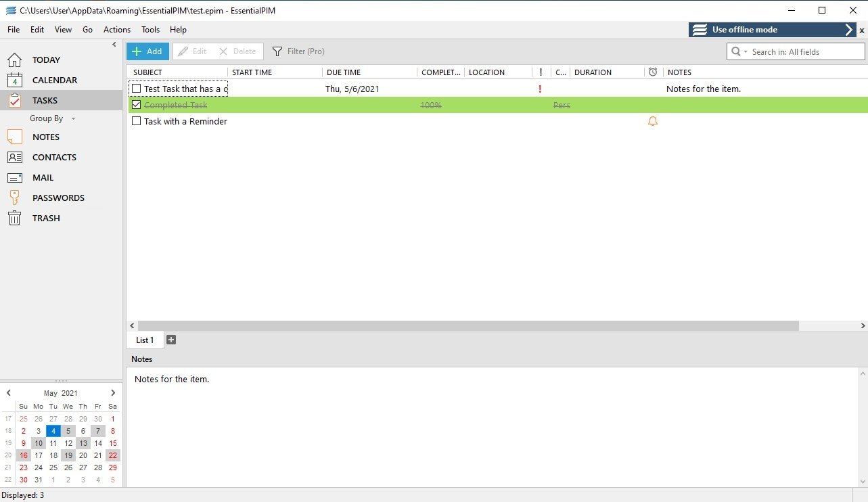
Task: Select May 4 in the mini calendar
Action: click(x=53, y=431)
